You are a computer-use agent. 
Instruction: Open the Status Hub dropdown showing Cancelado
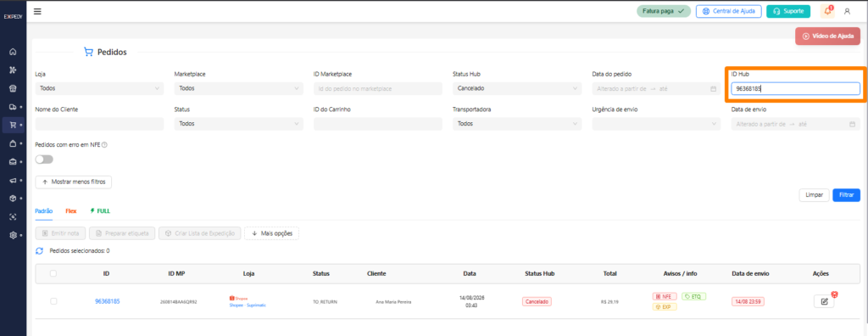pyautogui.click(x=517, y=89)
